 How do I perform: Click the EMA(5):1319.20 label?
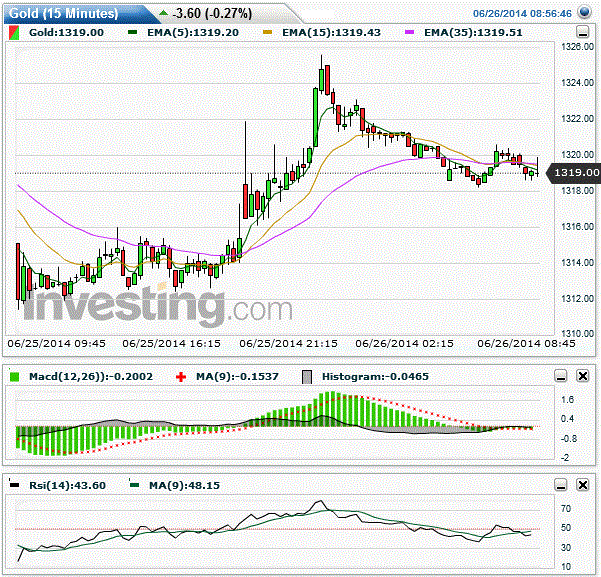[x=193, y=33]
